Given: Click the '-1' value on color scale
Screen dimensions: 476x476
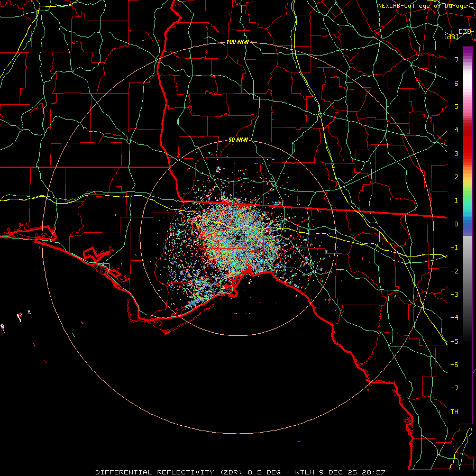Looking at the screenshot, I should click(454, 248).
